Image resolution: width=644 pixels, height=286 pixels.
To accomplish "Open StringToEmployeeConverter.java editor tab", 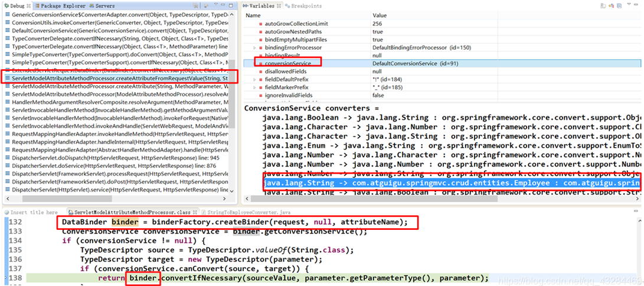I will 245,213.
